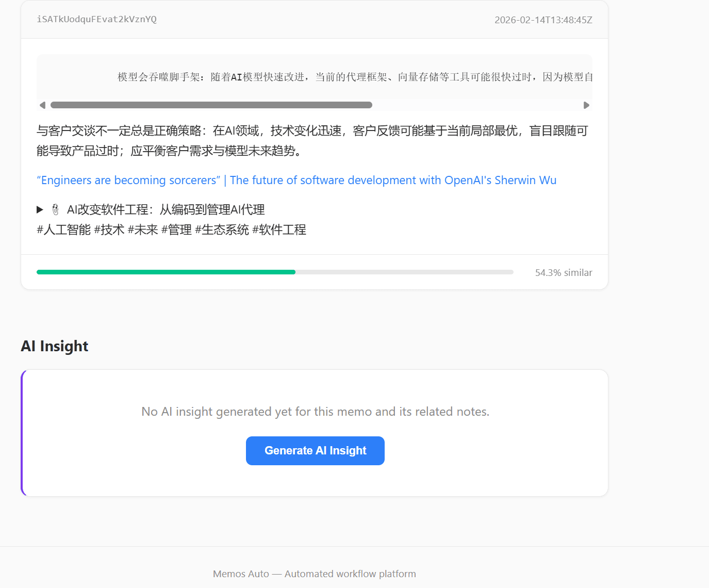Click the right scroll arrow of the memo preview
This screenshot has width=709, height=588.
coord(586,105)
